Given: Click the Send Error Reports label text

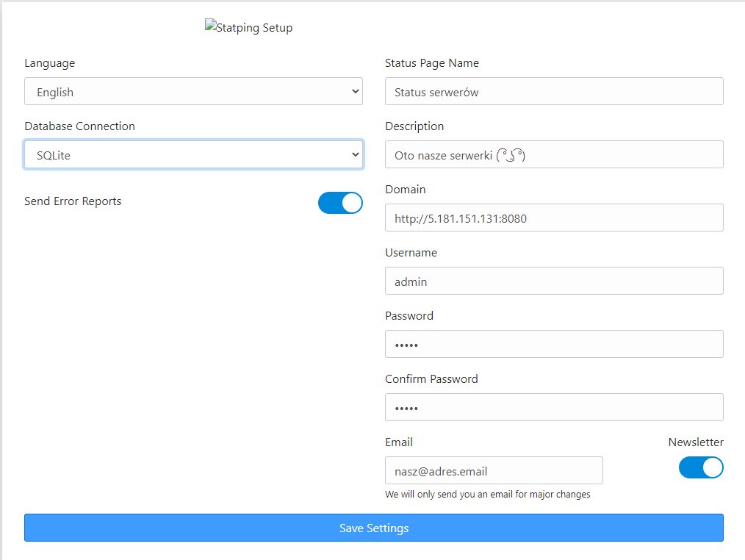Looking at the screenshot, I should point(73,201).
